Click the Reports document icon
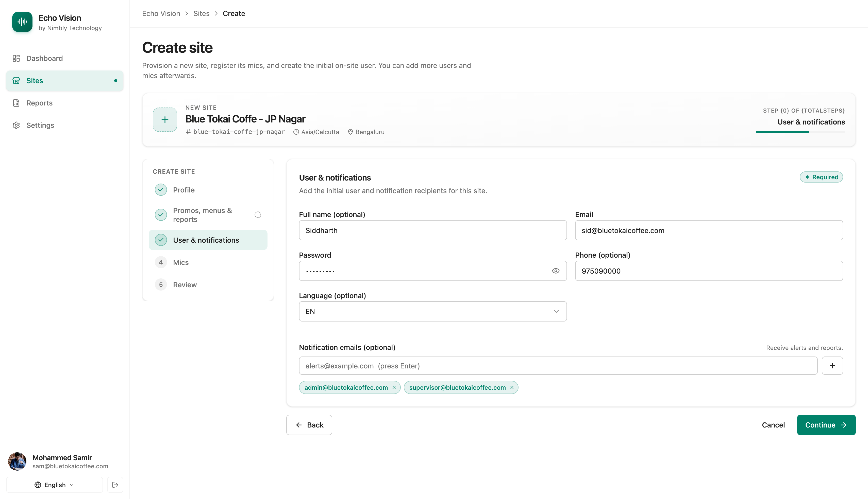This screenshot has width=868, height=499. tap(16, 103)
